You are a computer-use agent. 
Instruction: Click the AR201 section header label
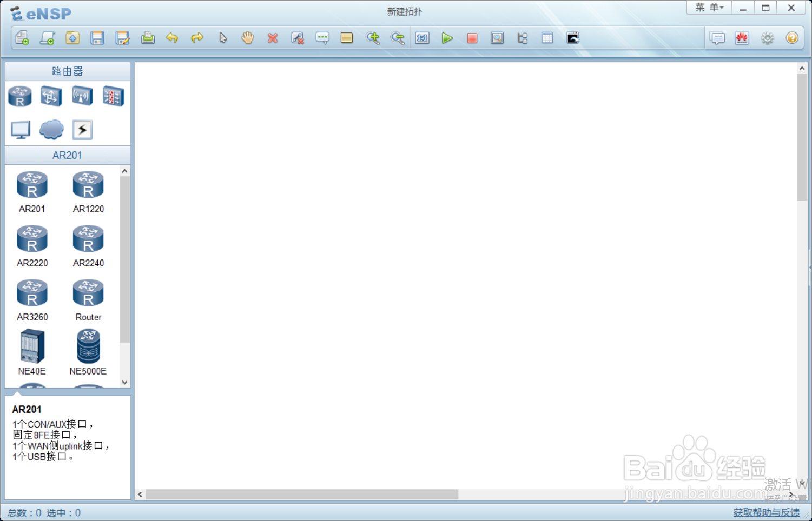pyautogui.click(x=68, y=155)
